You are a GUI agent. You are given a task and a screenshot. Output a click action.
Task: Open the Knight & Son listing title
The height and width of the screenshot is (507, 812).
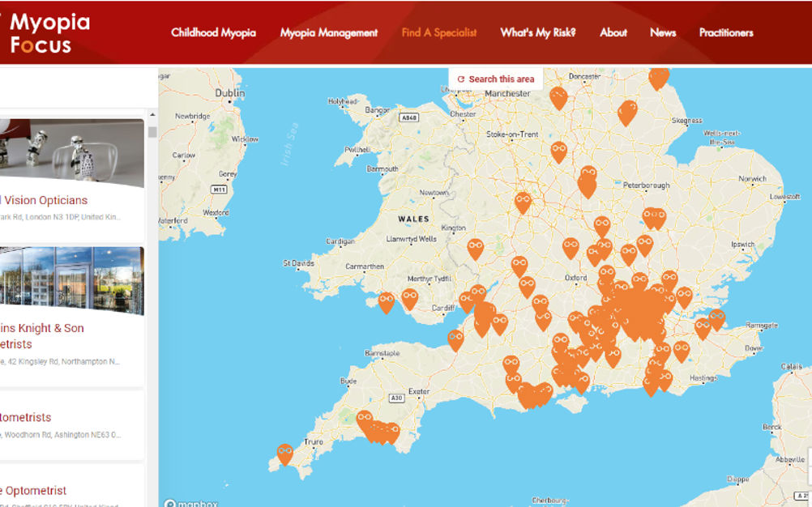42,336
